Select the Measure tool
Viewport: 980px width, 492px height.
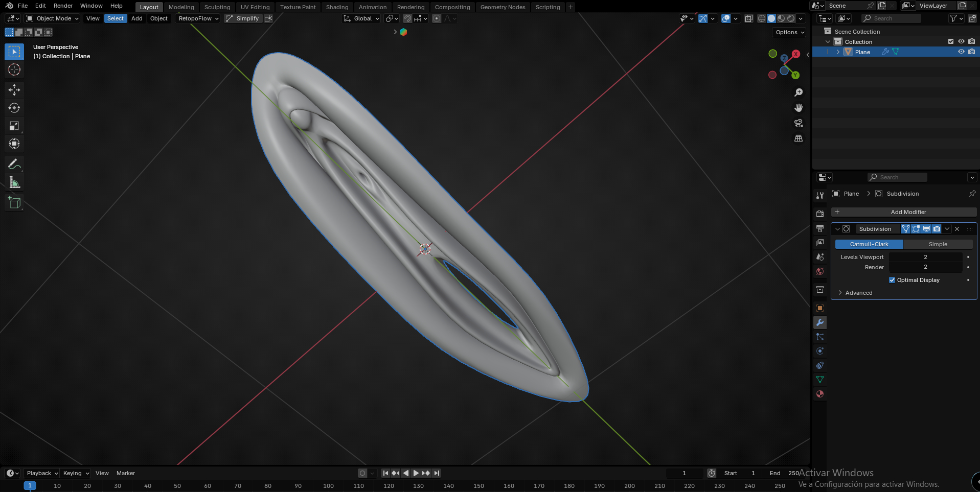tap(14, 182)
